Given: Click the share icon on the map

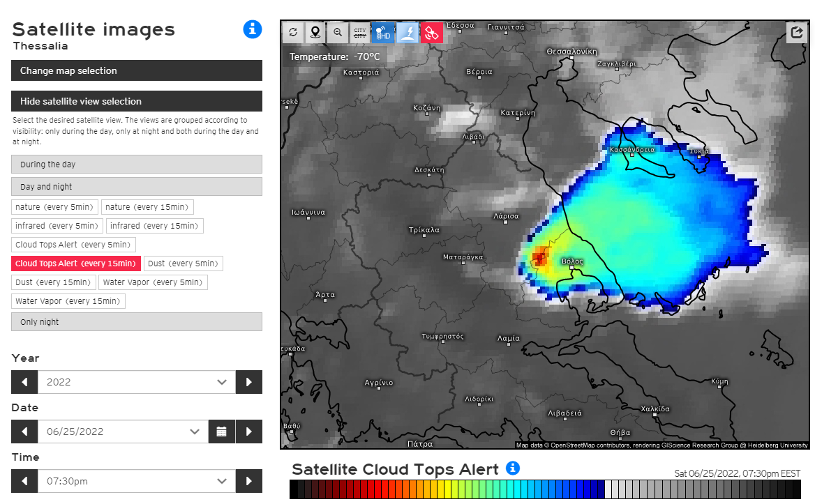Looking at the screenshot, I should tap(797, 32).
